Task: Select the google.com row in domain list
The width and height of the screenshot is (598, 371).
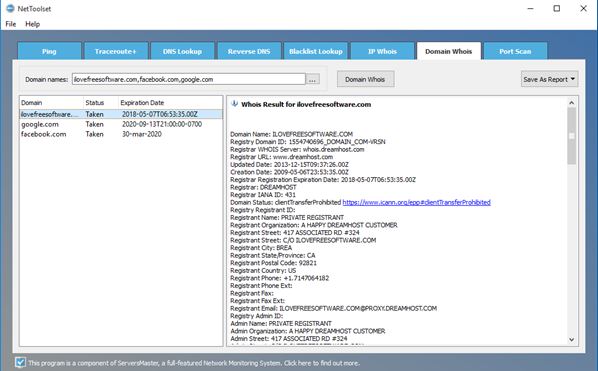Action: click(121, 124)
